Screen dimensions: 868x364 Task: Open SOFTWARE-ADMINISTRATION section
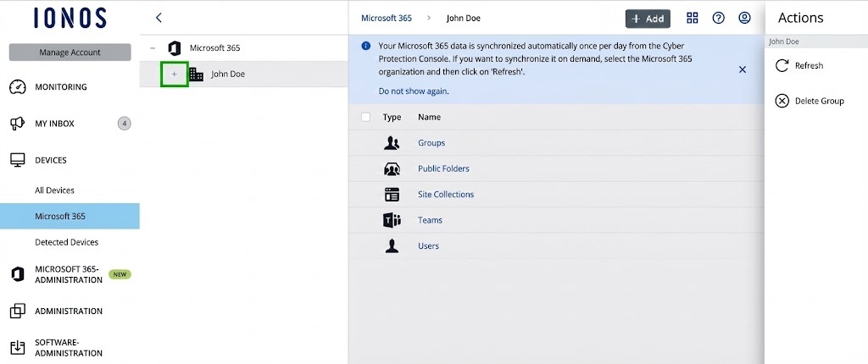69,348
